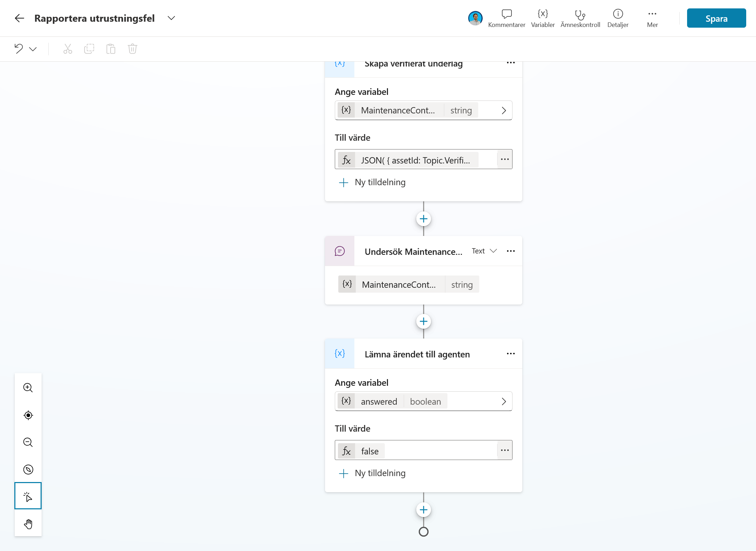
Task: Add Ny tilldelning under false value
Action: click(372, 473)
